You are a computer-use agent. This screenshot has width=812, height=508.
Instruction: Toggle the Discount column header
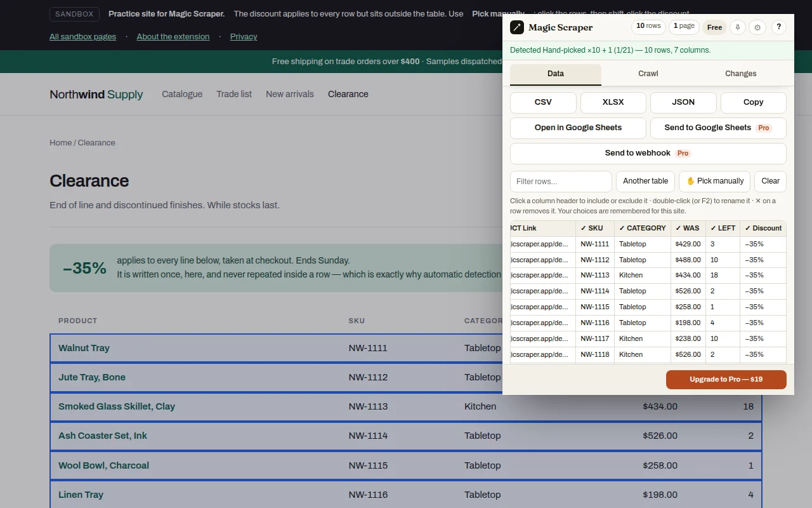[763, 228]
